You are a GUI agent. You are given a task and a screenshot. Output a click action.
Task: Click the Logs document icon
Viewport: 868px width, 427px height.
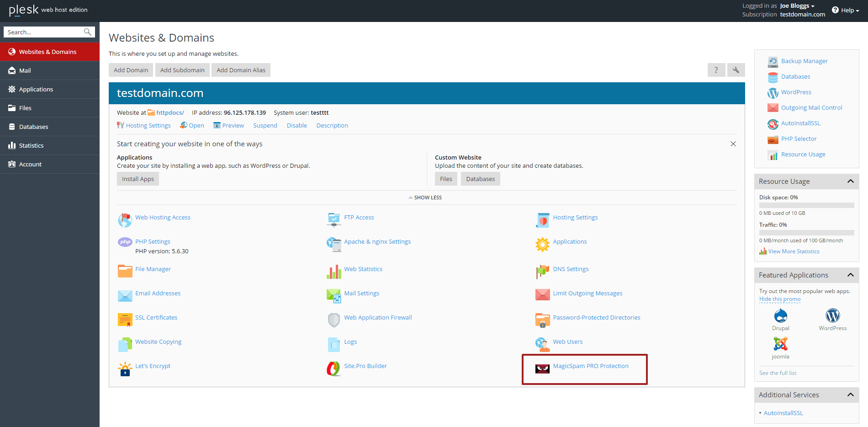pyautogui.click(x=334, y=344)
